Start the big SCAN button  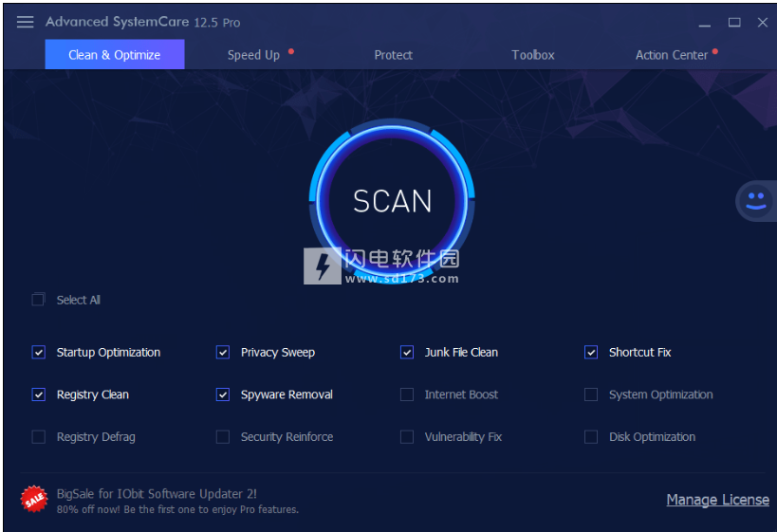click(392, 201)
